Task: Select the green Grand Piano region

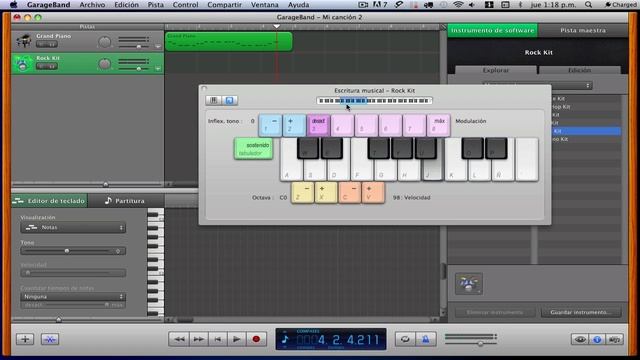Action: (229, 42)
